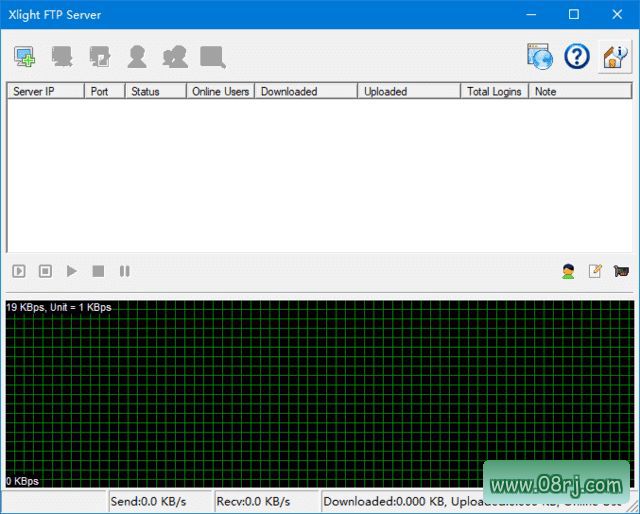The height and width of the screenshot is (514, 640).
Task: Open the green-shirt user icon
Action: (x=568, y=271)
